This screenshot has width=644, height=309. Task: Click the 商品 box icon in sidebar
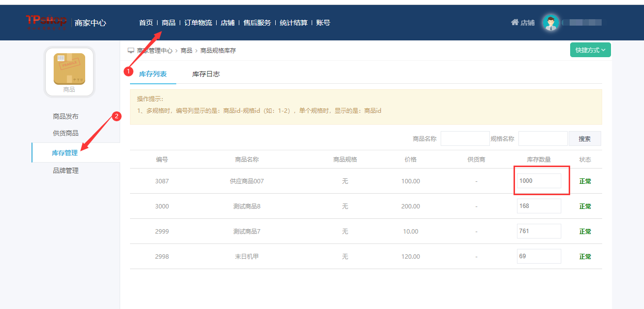(69, 69)
